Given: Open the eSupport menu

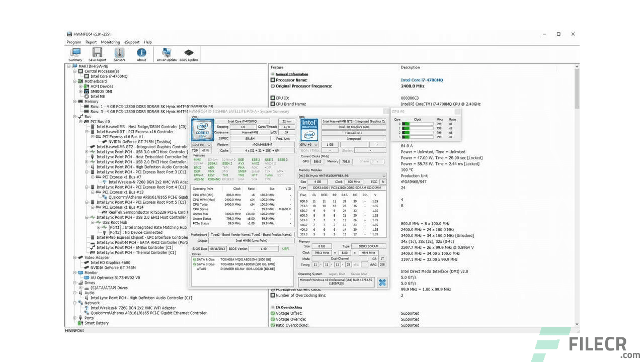Looking at the screenshot, I should 132,42.
